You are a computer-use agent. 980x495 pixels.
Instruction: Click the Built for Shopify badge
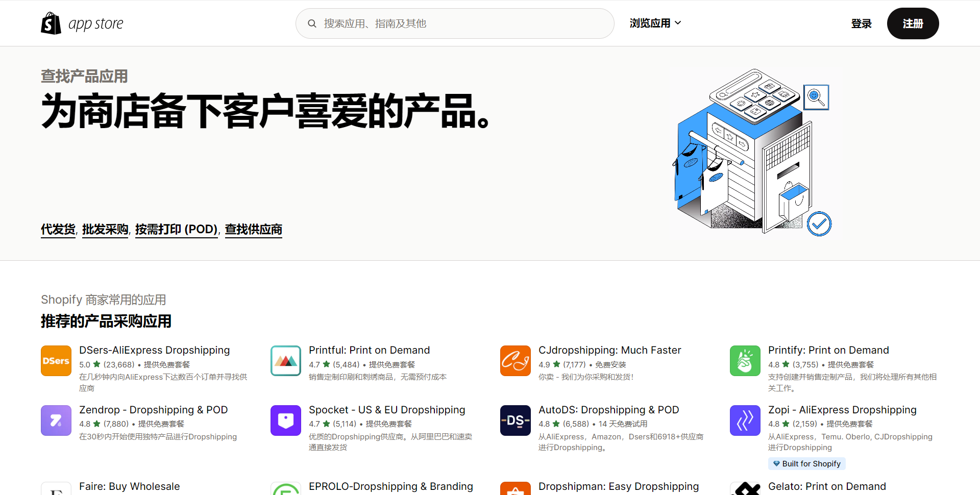tap(806, 463)
